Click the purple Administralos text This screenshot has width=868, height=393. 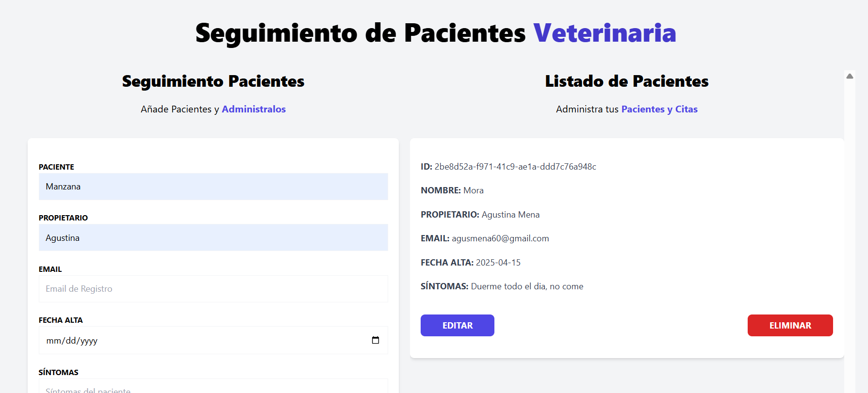pyautogui.click(x=254, y=109)
